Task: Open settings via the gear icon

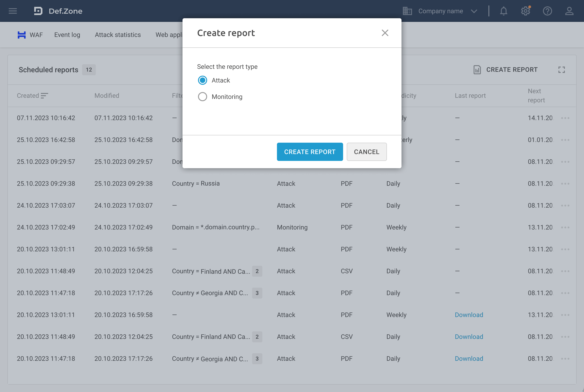Action: click(525, 11)
